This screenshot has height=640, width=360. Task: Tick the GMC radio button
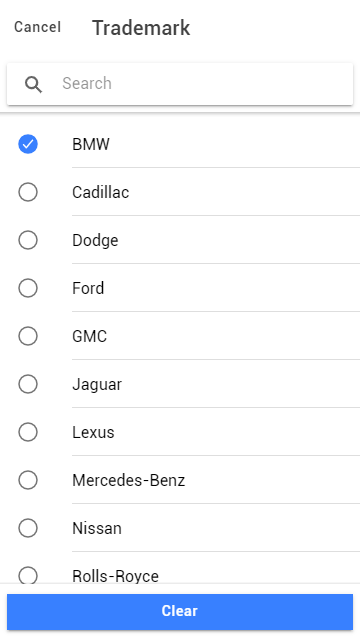pos(28,336)
